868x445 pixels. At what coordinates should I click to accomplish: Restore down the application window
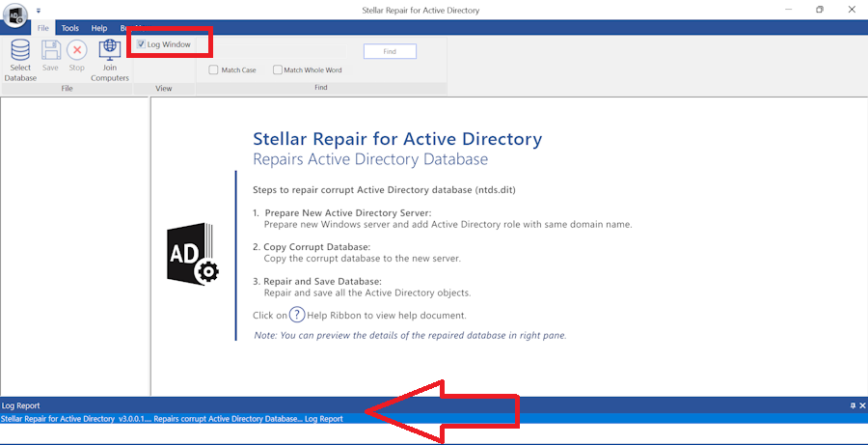(820, 10)
